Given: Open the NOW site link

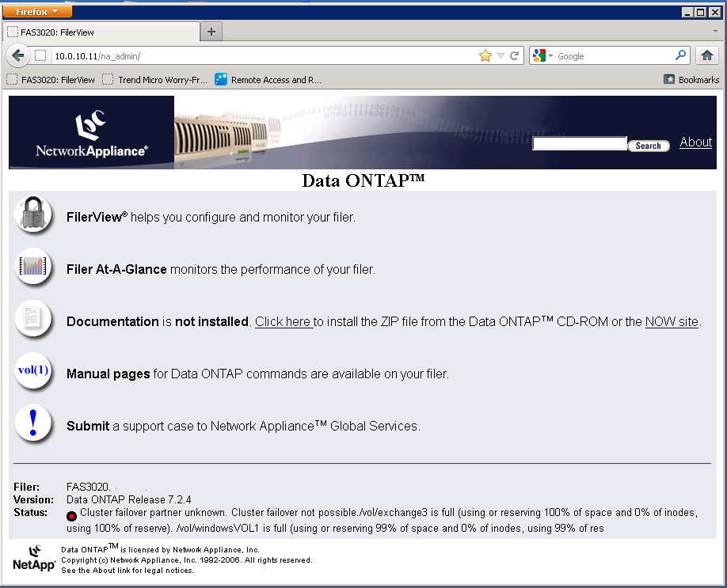Looking at the screenshot, I should tap(670, 321).
